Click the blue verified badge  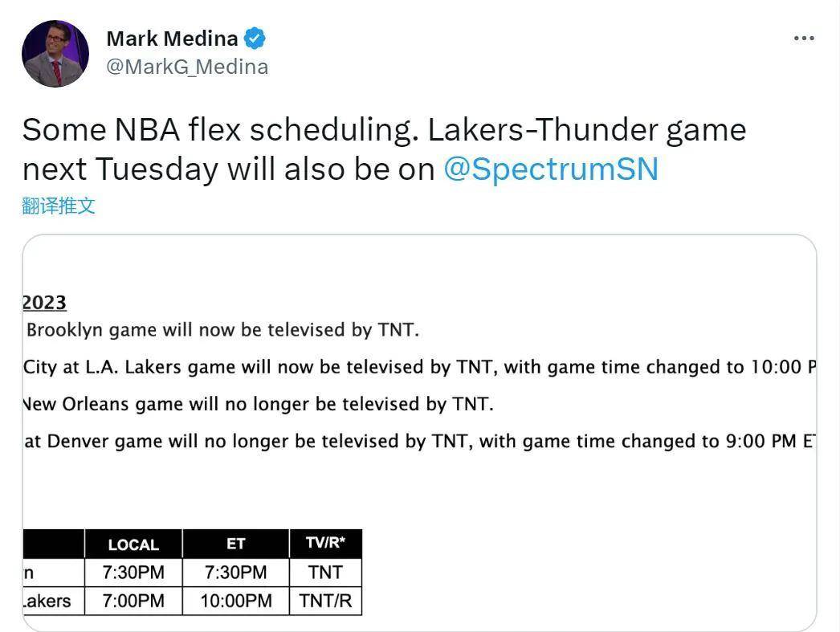coord(255,39)
